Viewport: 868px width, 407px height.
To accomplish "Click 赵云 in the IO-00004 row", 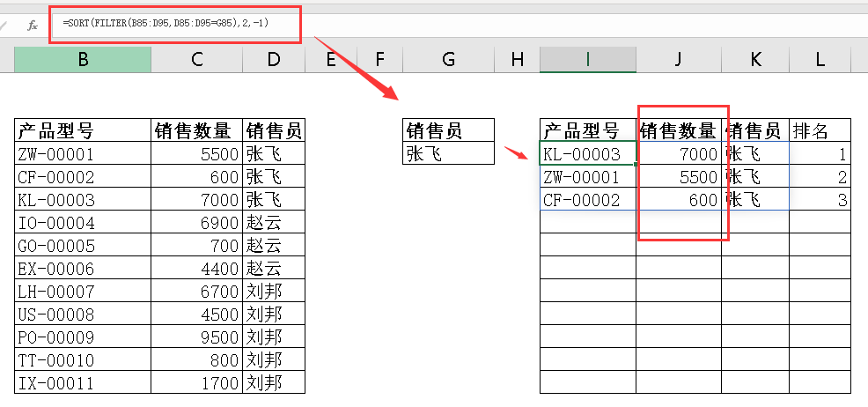I will point(274,222).
